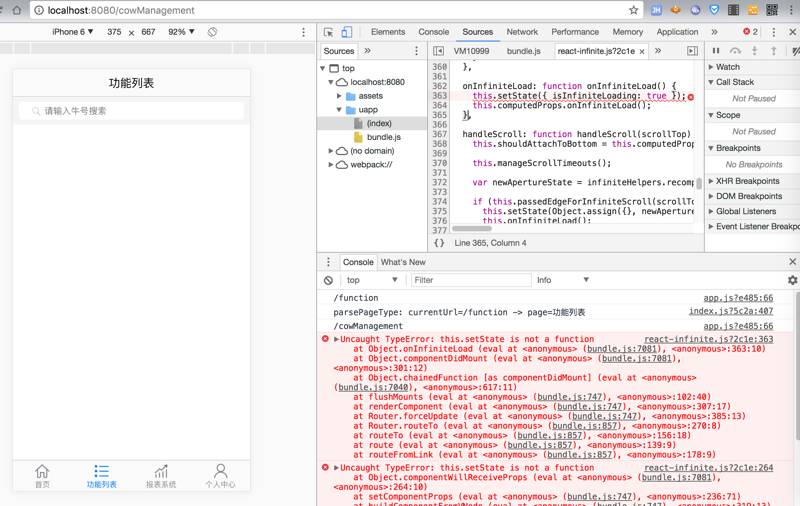This screenshot has height=506, width=800.
Task: Open What's New drawer tab
Action: 403,262
